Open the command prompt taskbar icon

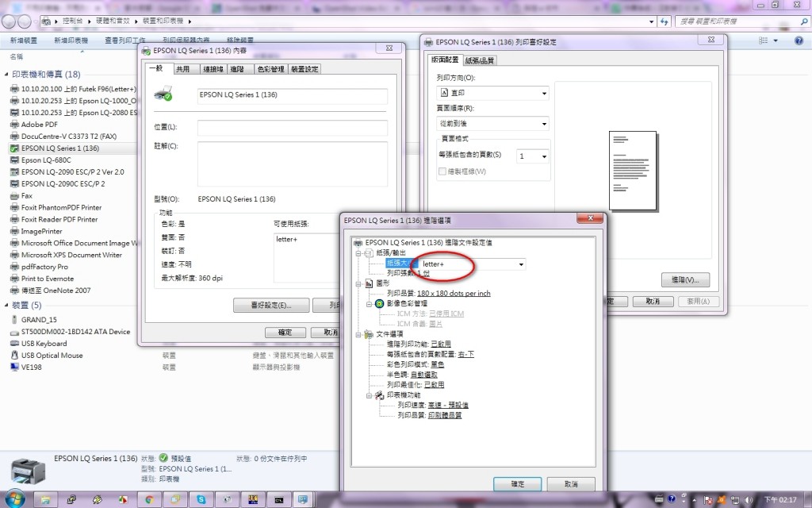278,500
